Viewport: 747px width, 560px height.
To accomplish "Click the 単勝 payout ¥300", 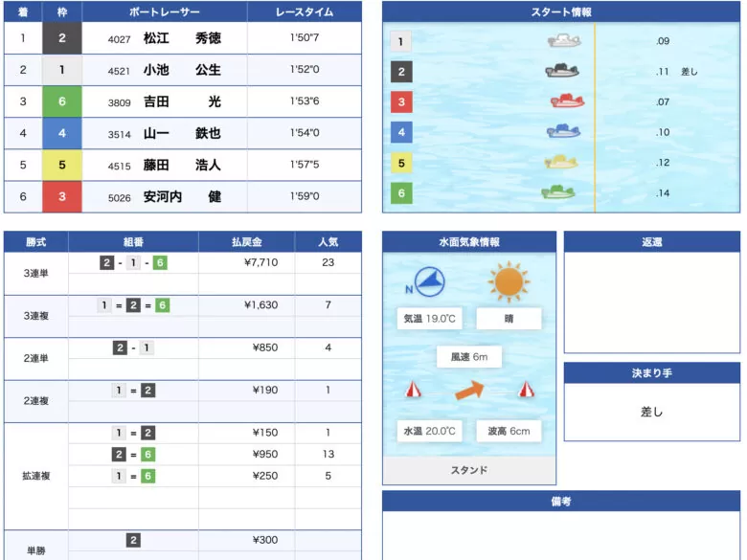I will click(265, 540).
